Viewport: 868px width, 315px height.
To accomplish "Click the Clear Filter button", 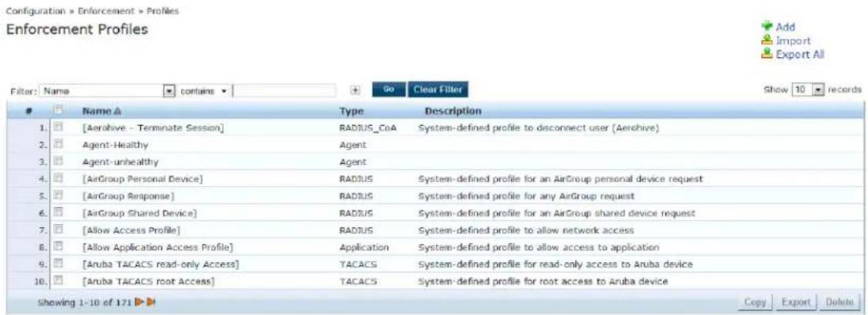I will 438,89.
